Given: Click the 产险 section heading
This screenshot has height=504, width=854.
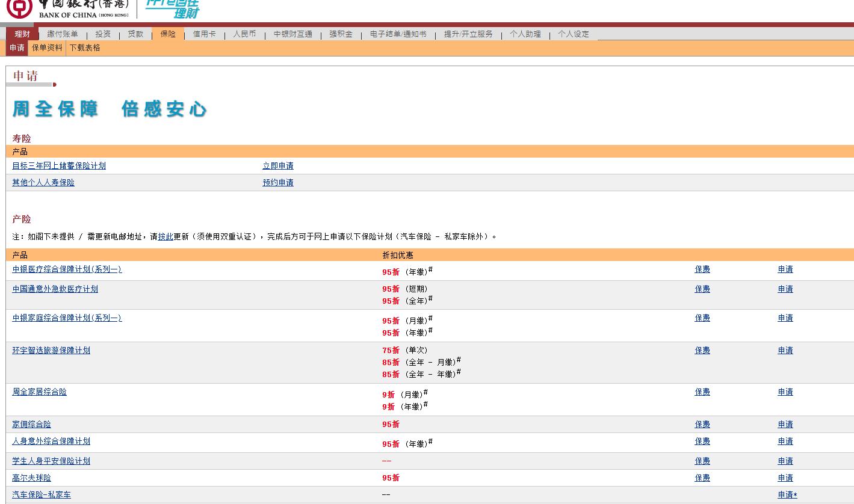Looking at the screenshot, I should pyautogui.click(x=22, y=220).
